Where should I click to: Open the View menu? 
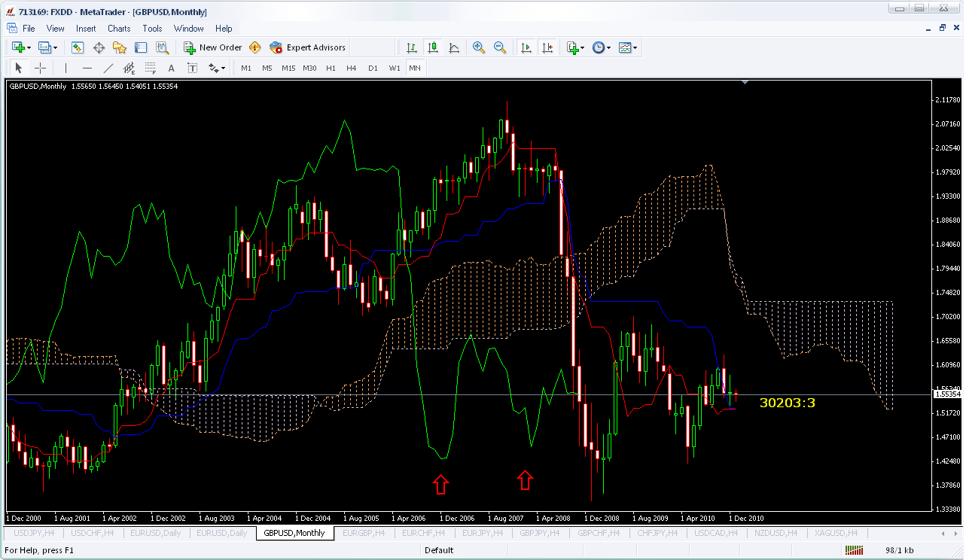tap(56, 29)
